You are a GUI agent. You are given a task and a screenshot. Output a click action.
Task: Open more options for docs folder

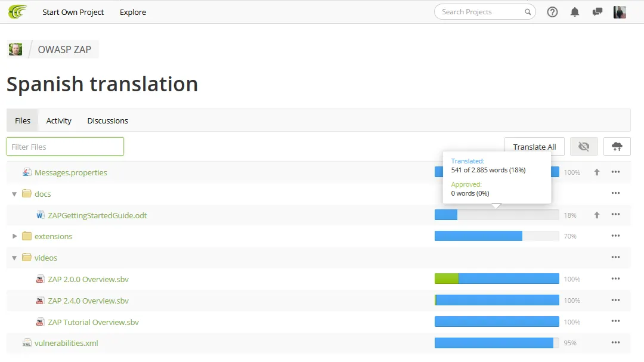click(615, 193)
